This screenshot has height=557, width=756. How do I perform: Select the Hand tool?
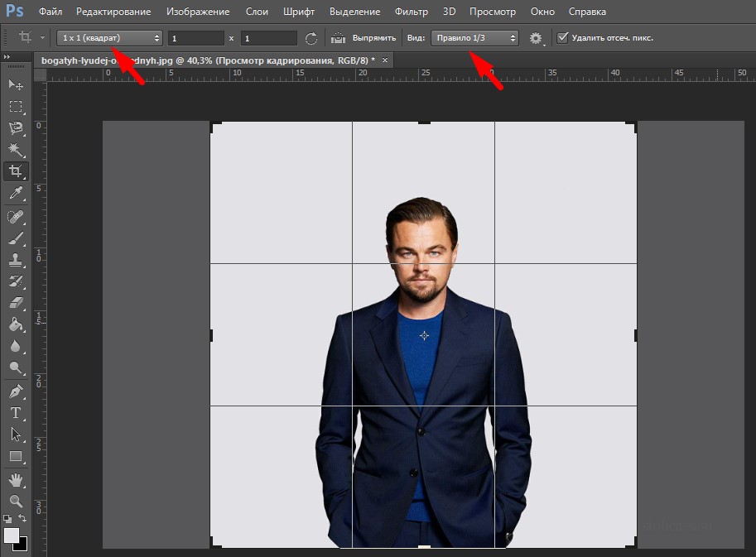click(x=16, y=480)
